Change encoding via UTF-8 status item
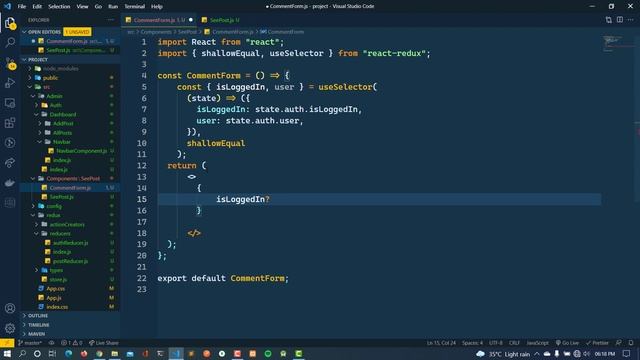The image size is (640, 360). [x=496, y=343]
